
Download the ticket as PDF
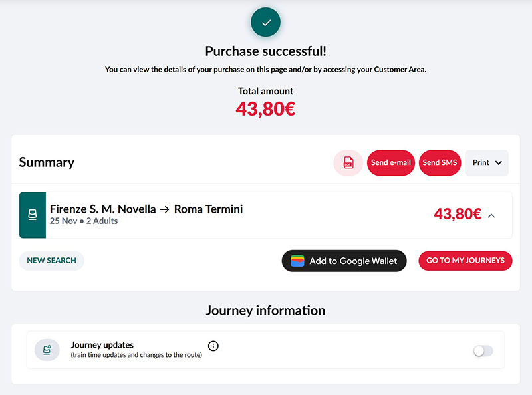coord(348,163)
